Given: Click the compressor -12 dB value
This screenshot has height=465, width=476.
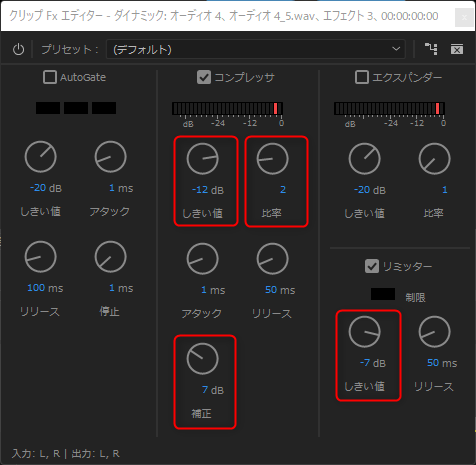Looking at the screenshot, I should tap(208, 190).
